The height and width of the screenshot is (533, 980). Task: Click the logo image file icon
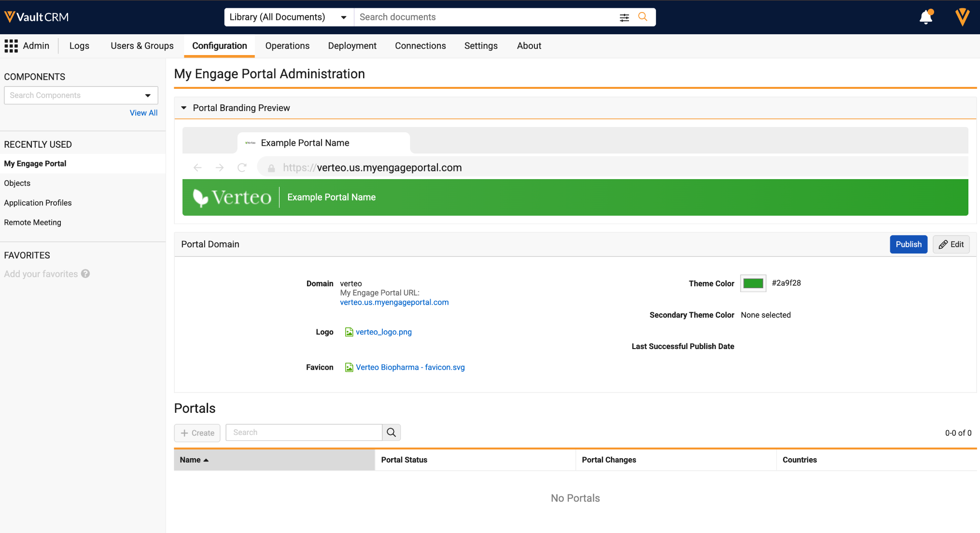tap(349, 332)
